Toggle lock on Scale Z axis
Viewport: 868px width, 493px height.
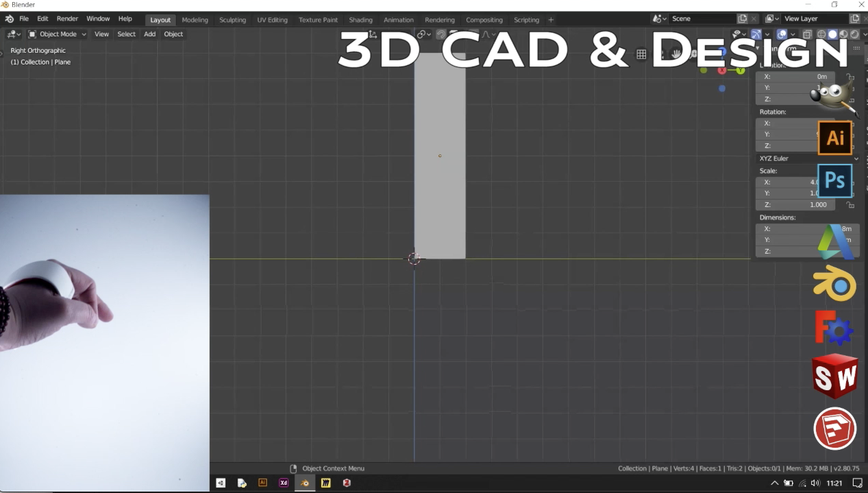850,205
